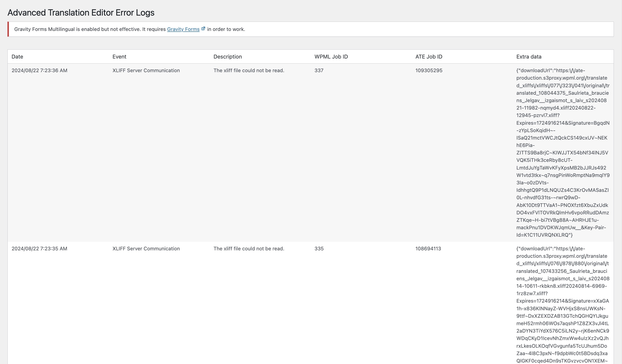Select WPML Job ID 337 cell
The height and width of the screenshot is (364, 622).
coord(319,70)
